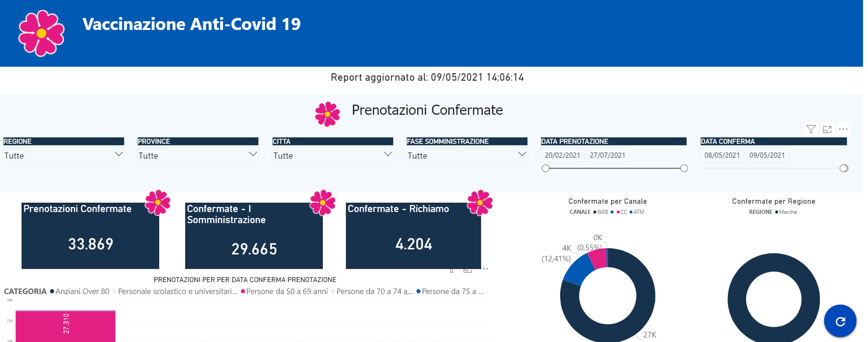868x342 pixels.
Task: Select the Prenotazioni Confermate 33.869 card
Action: coord(90,236)
